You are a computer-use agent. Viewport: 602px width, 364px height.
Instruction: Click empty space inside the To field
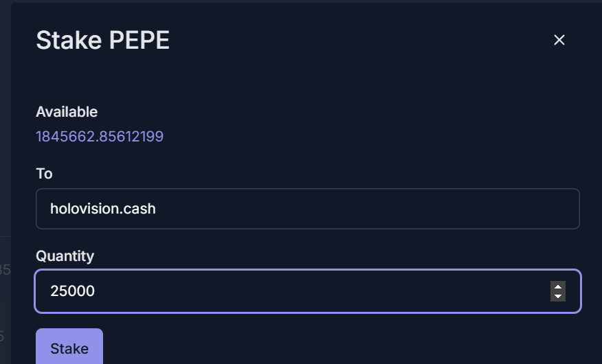click(x=365, y=209)
